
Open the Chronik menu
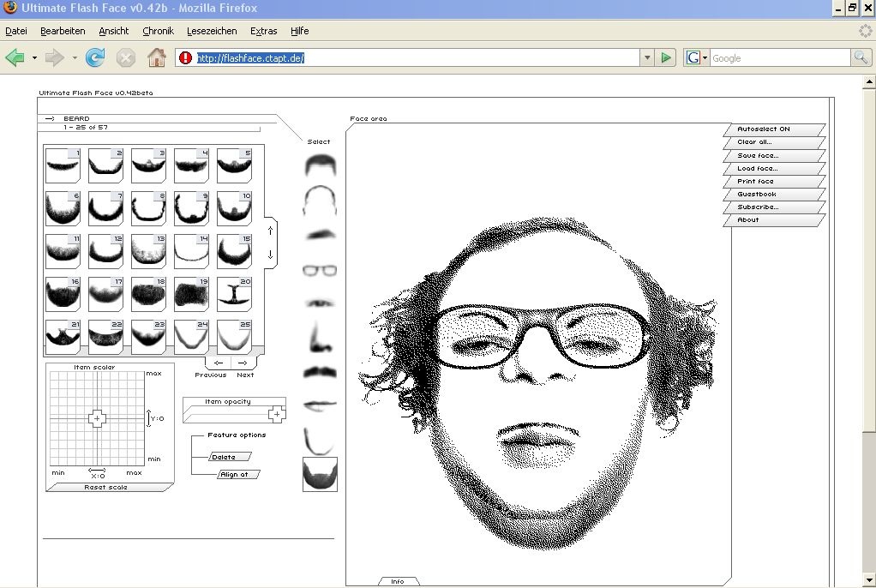[158, 31]
